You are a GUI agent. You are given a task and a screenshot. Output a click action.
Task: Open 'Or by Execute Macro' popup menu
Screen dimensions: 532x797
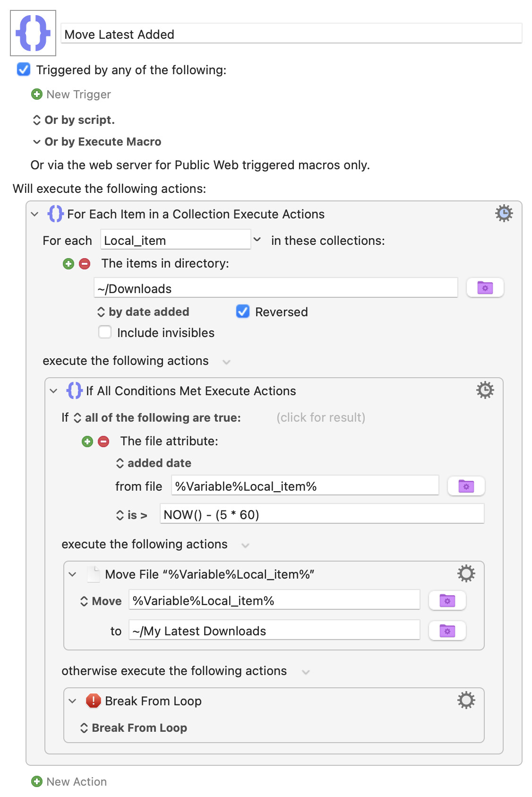click(x=97, y=142)
